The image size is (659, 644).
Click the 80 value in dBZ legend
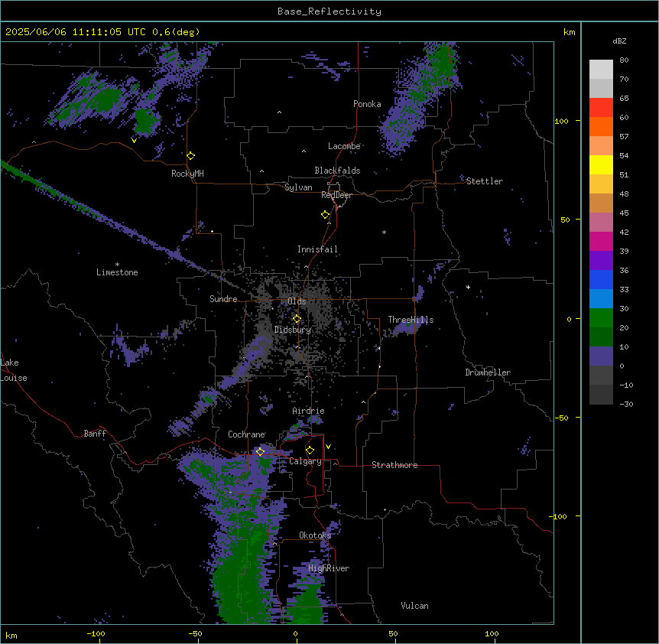click(624, 60)
